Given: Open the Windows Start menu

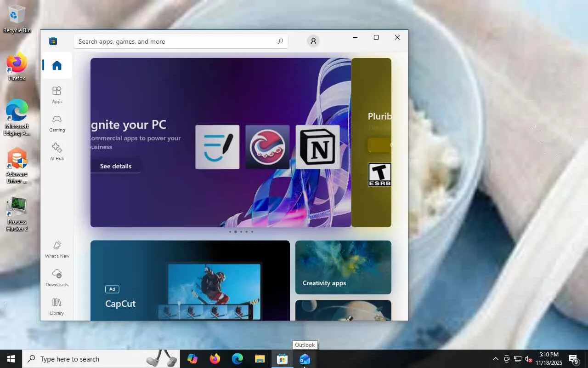Looking at the screenshot, I should (x=11, y=359).
